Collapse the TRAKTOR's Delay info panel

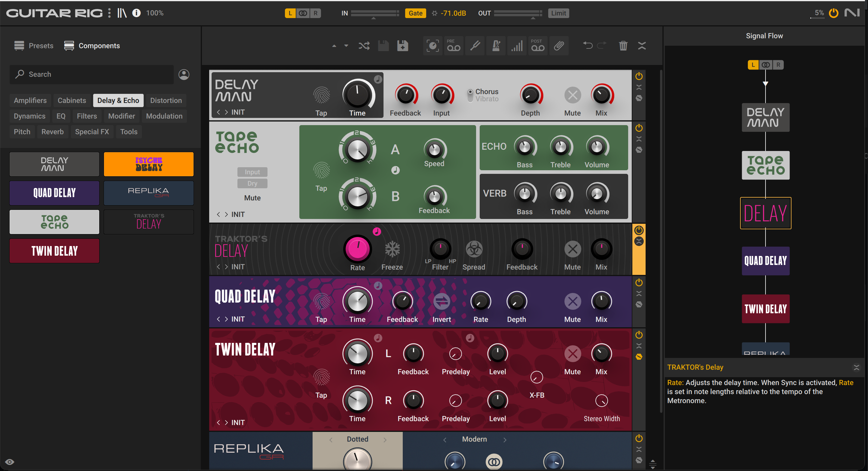[x=856, y=367]
